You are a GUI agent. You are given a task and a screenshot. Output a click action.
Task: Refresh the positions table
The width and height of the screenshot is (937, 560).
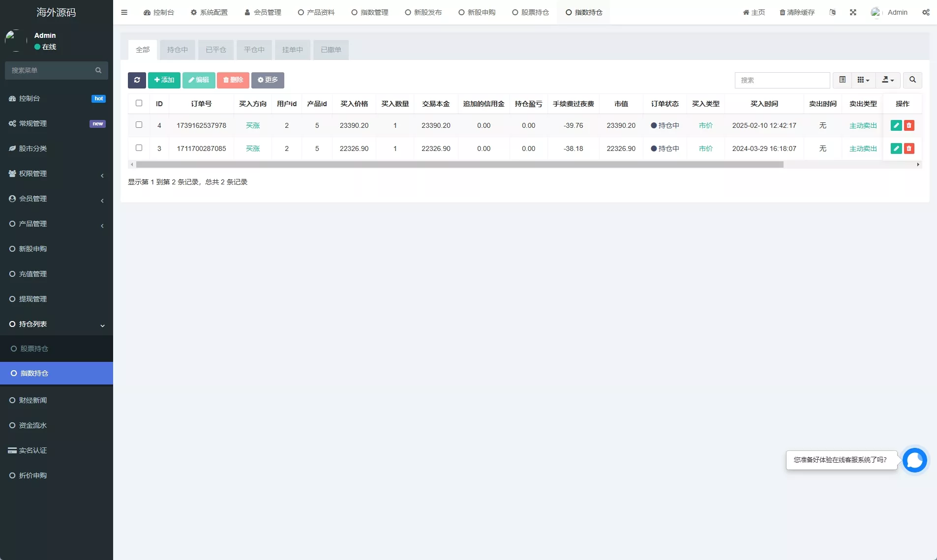pos(137,80)
